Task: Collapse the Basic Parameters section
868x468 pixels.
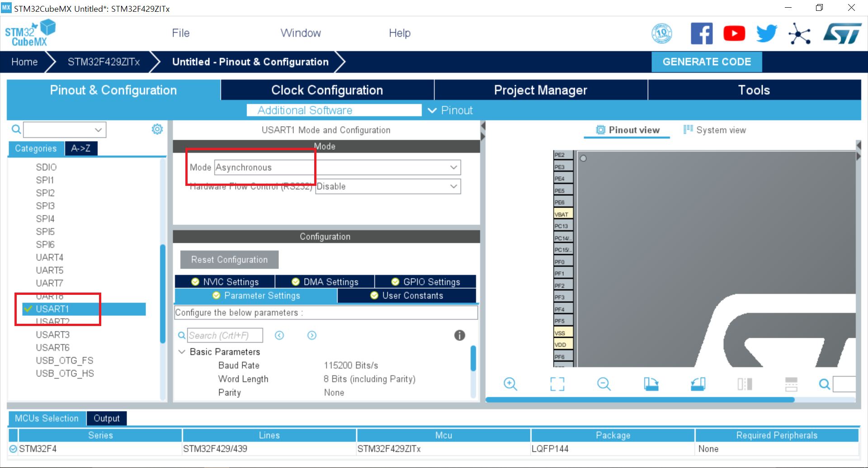Action: coord(182,352)
